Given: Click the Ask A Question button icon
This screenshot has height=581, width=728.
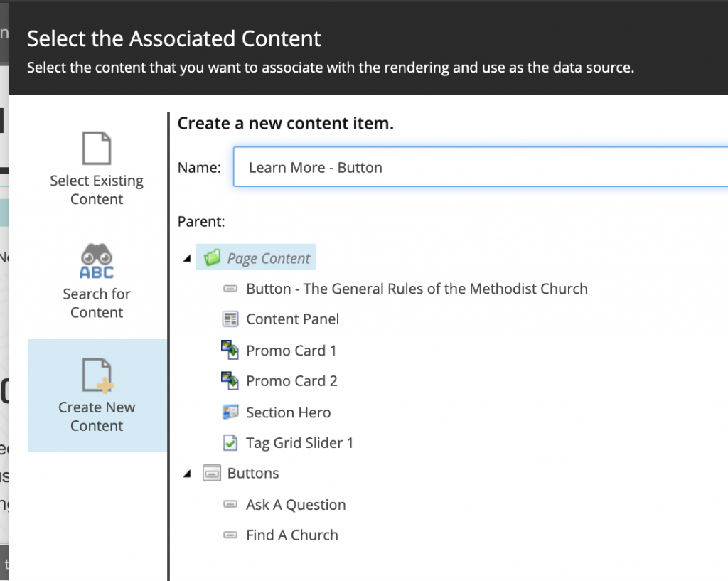Looking at the screenshot, I should [x=230, y=504].
